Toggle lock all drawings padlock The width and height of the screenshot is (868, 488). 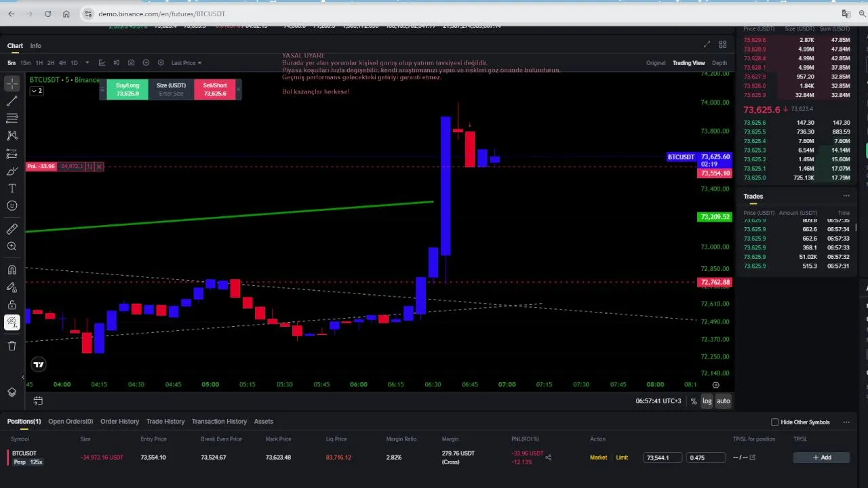(x=12, y=305)
